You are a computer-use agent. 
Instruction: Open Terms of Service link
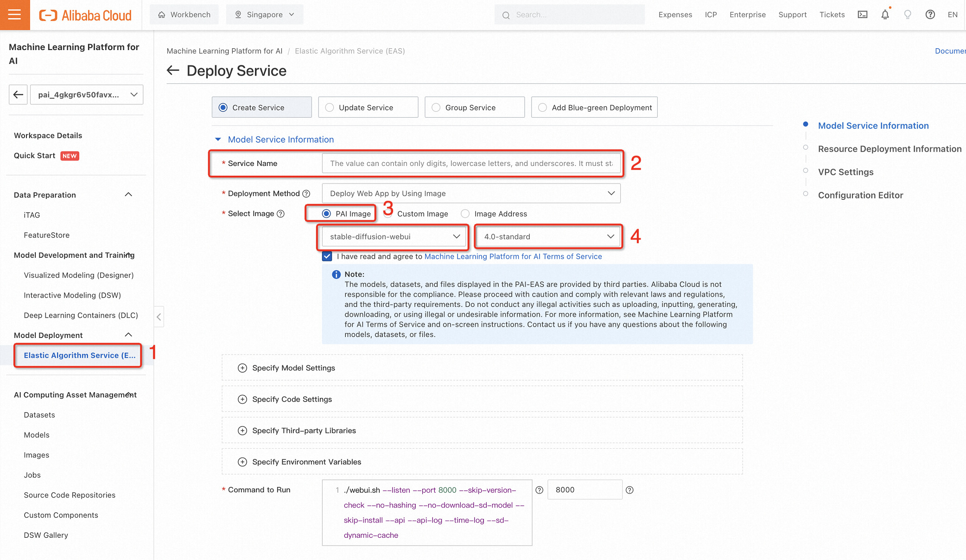click(513, 256)
